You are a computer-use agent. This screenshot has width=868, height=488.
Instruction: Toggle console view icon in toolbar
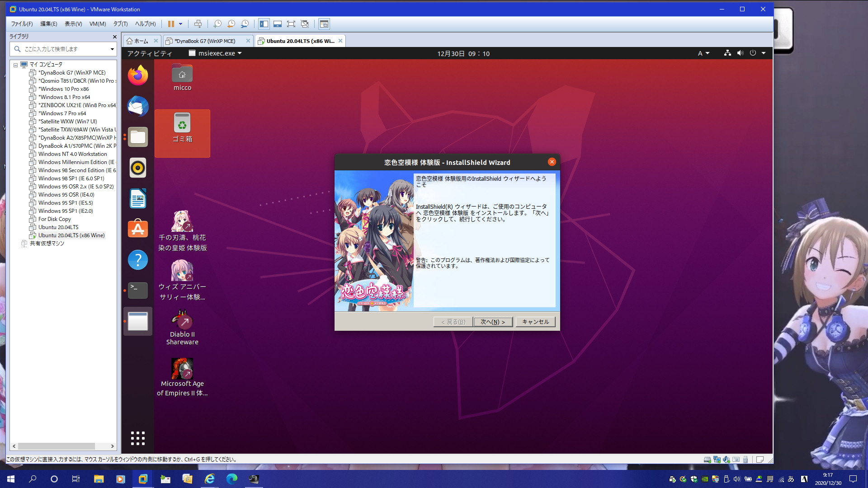(324, 24)
